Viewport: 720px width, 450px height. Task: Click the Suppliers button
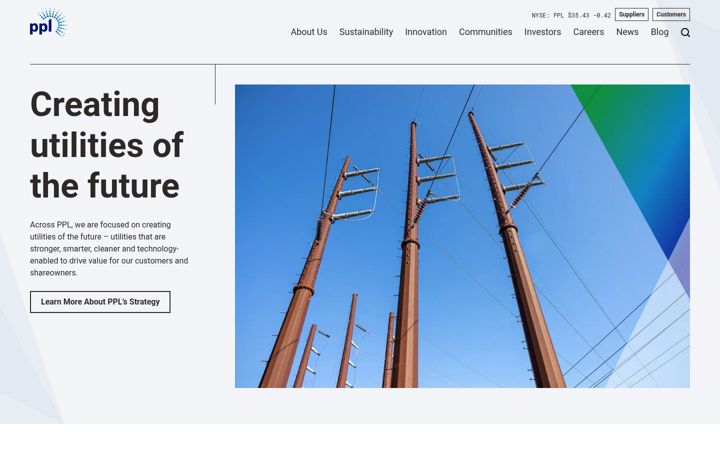pyautogui.click(x=631, y=15)
